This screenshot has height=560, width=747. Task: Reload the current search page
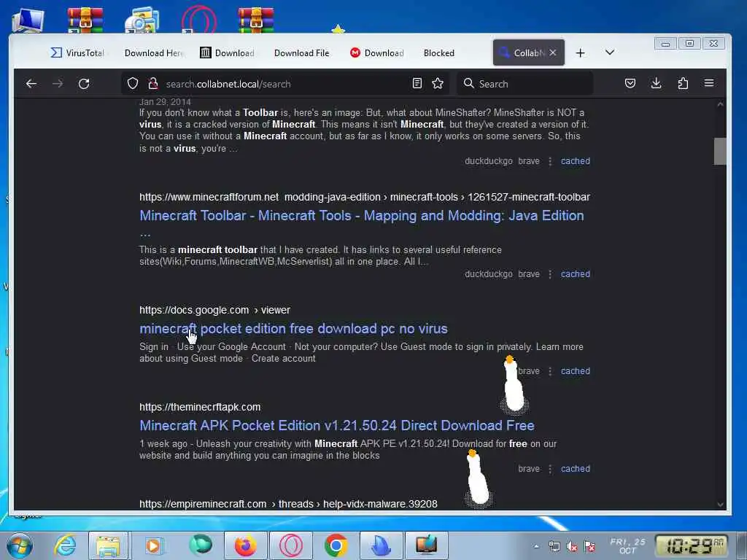click(x=84, y=84)
